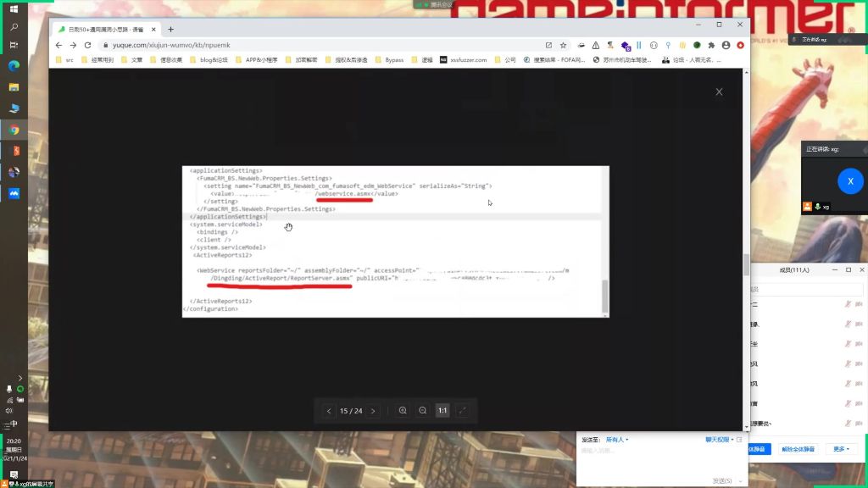Viewport: 868px width, 488px height.
Task: Click the 15 / 24 page counter
Action: coord(351,411)
